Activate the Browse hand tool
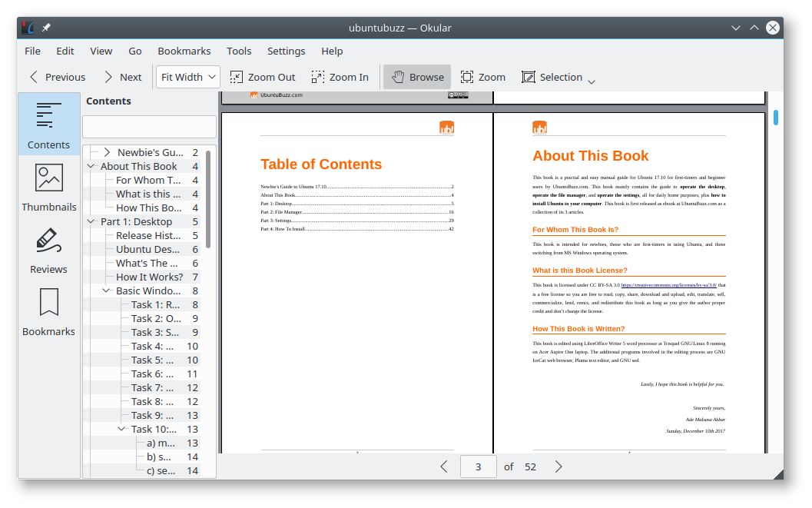 417,77
